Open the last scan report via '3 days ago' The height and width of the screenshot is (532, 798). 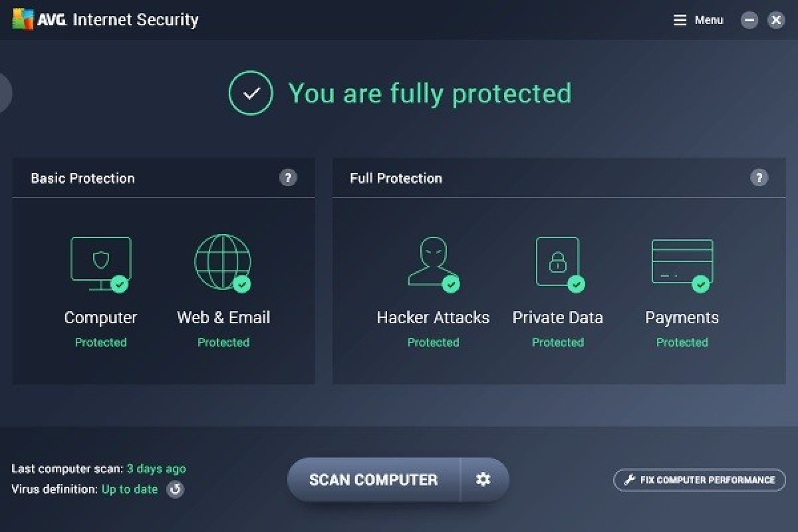coord(156,469)
